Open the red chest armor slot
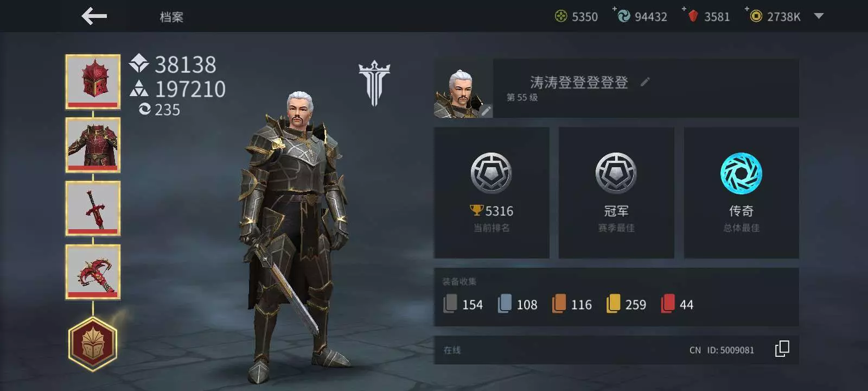 click(93, 146)
